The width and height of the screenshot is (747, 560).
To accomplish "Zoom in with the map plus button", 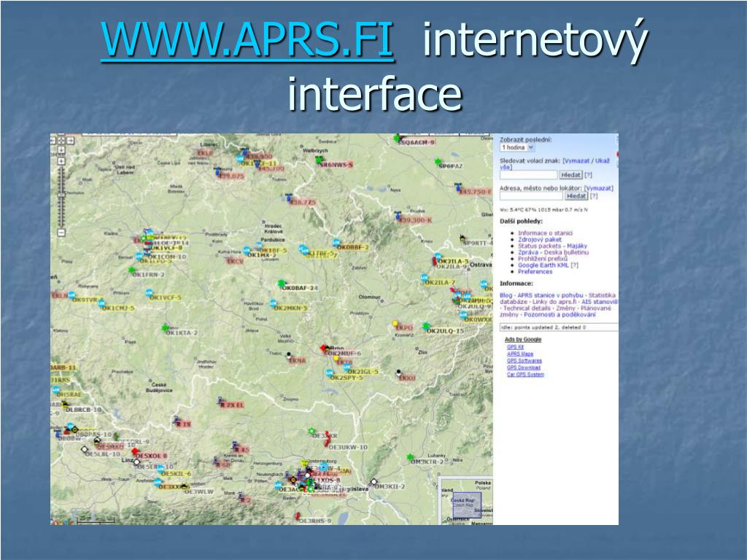I will [x=61, y=161].
